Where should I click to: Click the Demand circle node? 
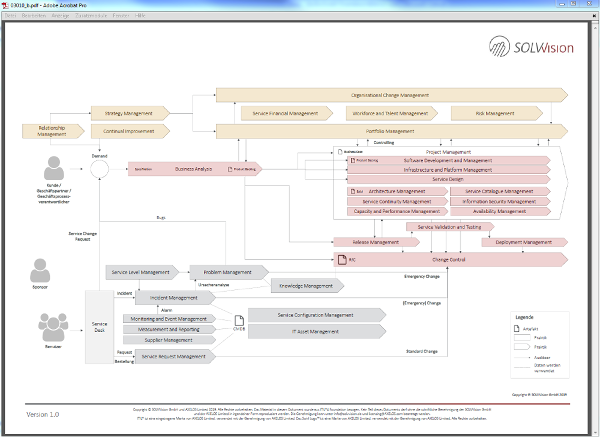point(100,170)
